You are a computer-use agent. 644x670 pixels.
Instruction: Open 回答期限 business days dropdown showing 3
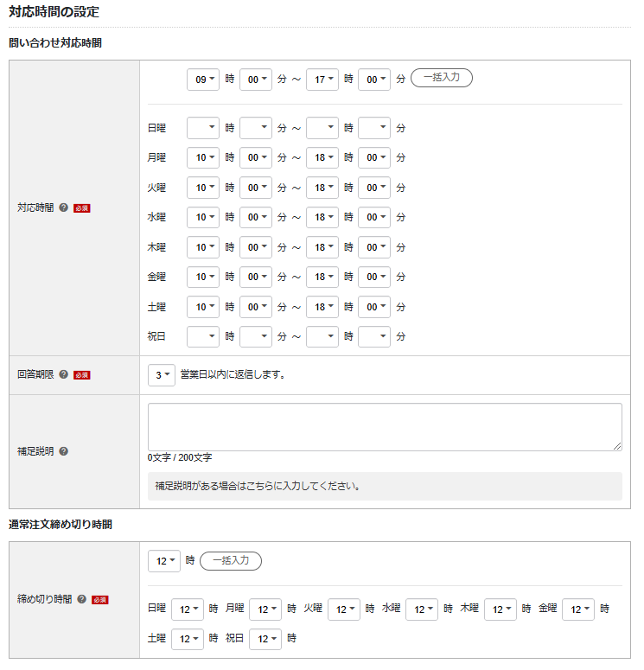(162, 375)
